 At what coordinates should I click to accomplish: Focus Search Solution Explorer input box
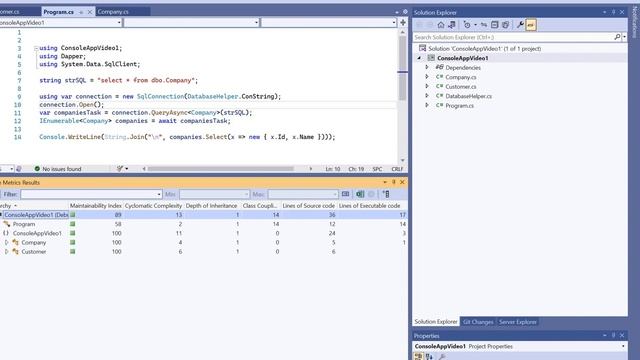(x=513, y=37)
